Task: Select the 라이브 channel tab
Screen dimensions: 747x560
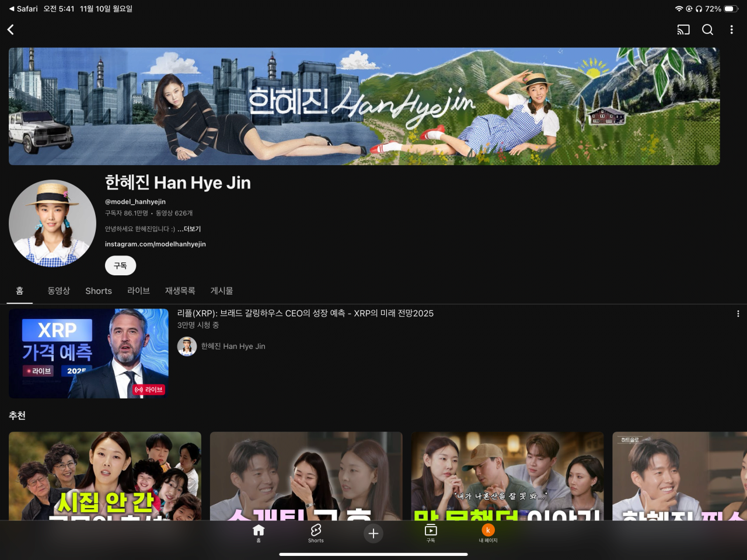Action: [138, 290]
